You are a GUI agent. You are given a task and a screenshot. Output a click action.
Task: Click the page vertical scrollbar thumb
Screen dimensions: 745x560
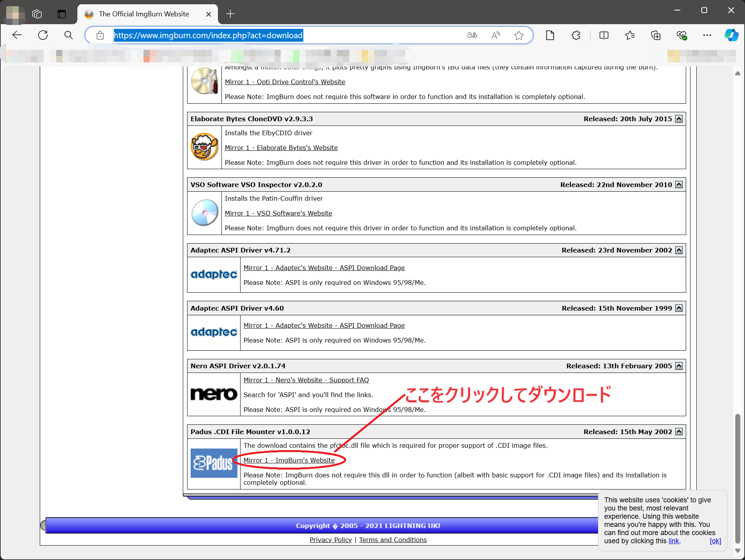click(x=737, y=479)
